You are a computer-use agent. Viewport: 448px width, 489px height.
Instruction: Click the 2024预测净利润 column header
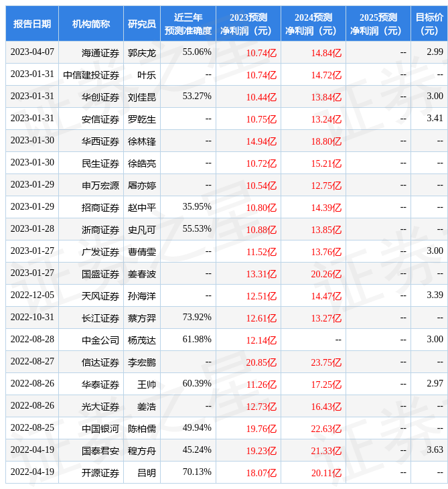coord(313,23)
